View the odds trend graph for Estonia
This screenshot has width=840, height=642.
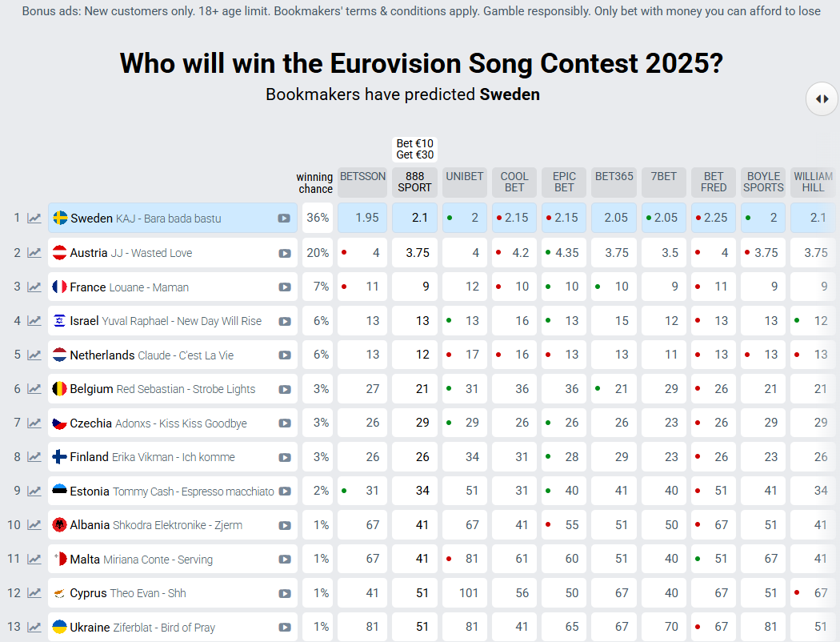point(34,492)
